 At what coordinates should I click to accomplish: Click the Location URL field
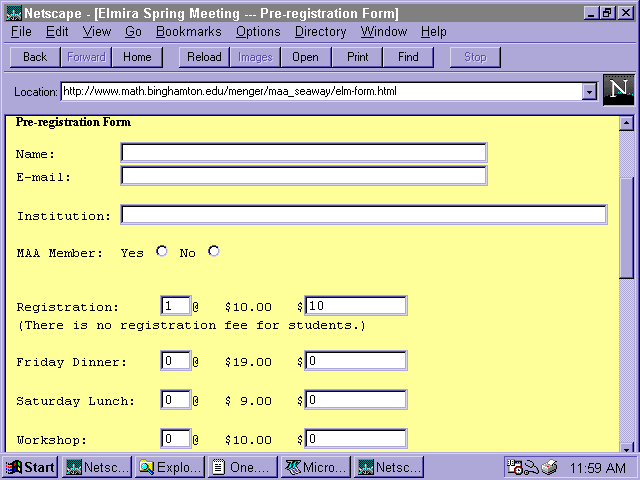point(322,91)
